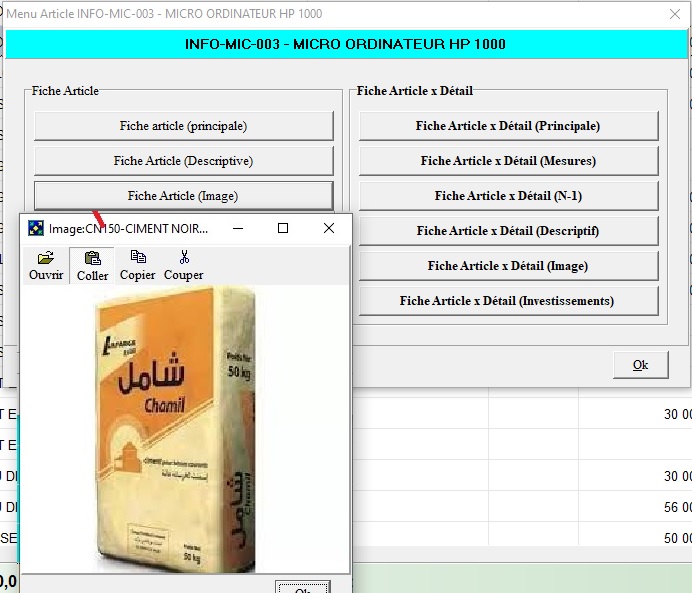The height and width of the screenshot is (593, 692).
Task: Open Fiche Article x Détail (Image)
Action: [508, 266]
